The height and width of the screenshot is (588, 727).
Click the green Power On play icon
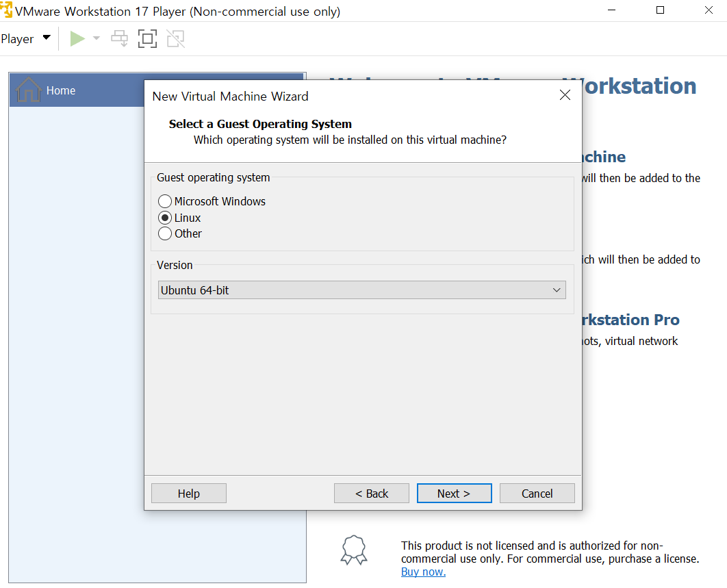77,38
